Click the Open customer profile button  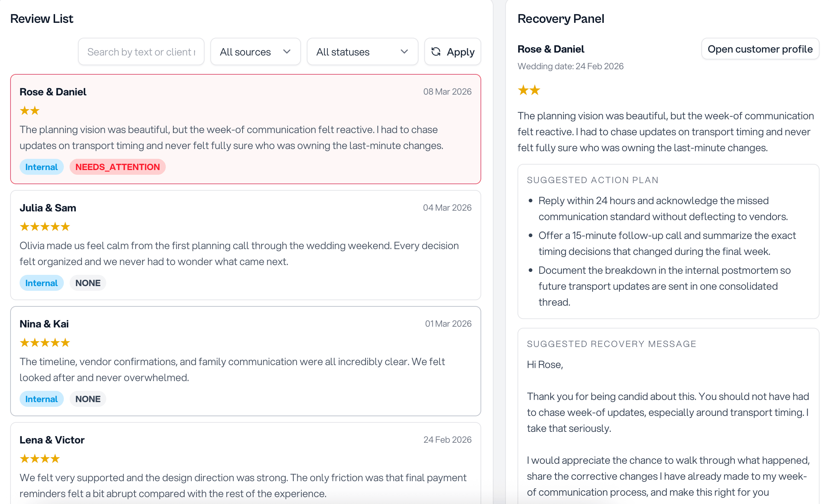760,49
